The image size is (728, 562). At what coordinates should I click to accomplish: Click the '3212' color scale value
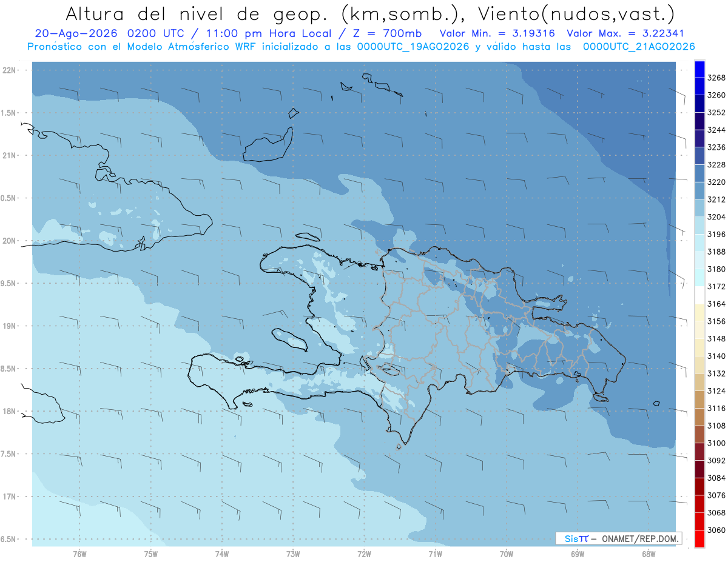click(716, 199)
